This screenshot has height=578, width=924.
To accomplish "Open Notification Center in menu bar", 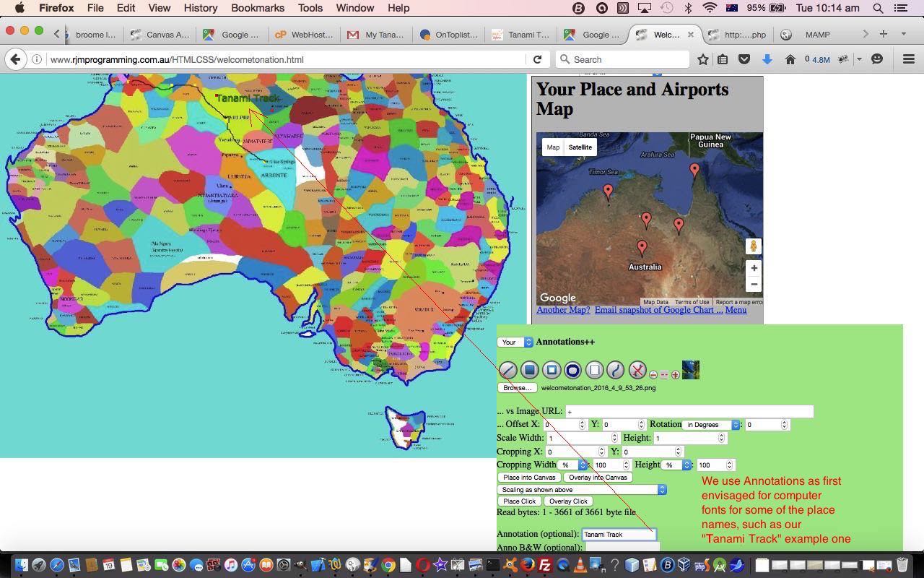I will coord(901,8).
